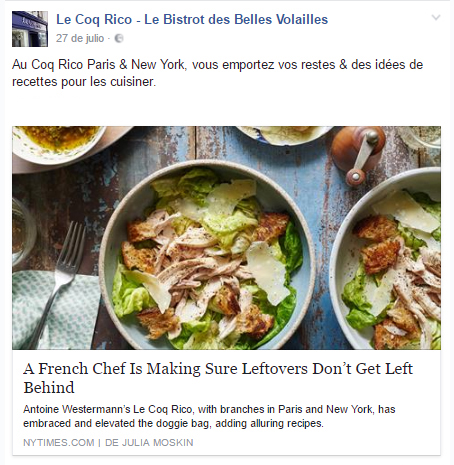The height and width of the screenshot is (465, 454).
Task: Click article description about Antoine Westermann
Action: click(209, 416)
